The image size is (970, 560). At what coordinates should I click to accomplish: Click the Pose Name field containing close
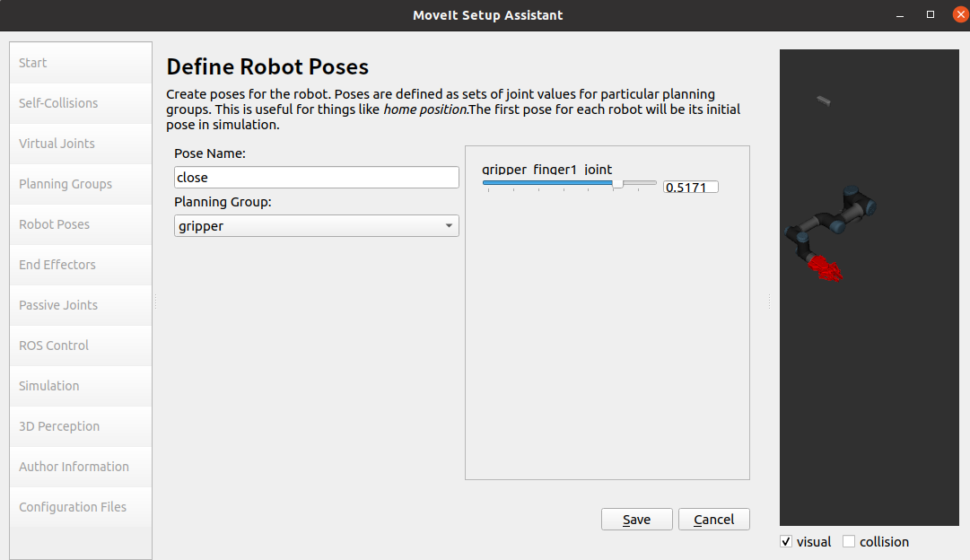316,177
